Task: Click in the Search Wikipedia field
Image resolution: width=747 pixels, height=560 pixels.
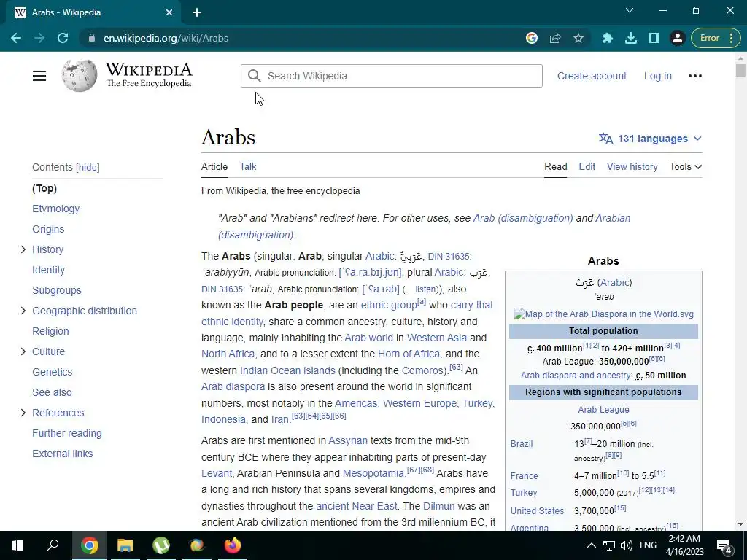Action: 391,76
